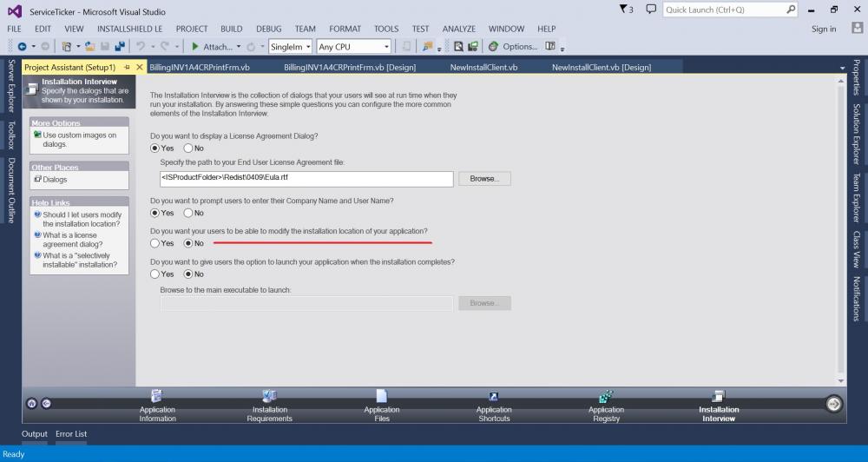The height and width of the screenshot is (462, 868).
Task: Click the Visual Studio logo icon
Action: 15,11
